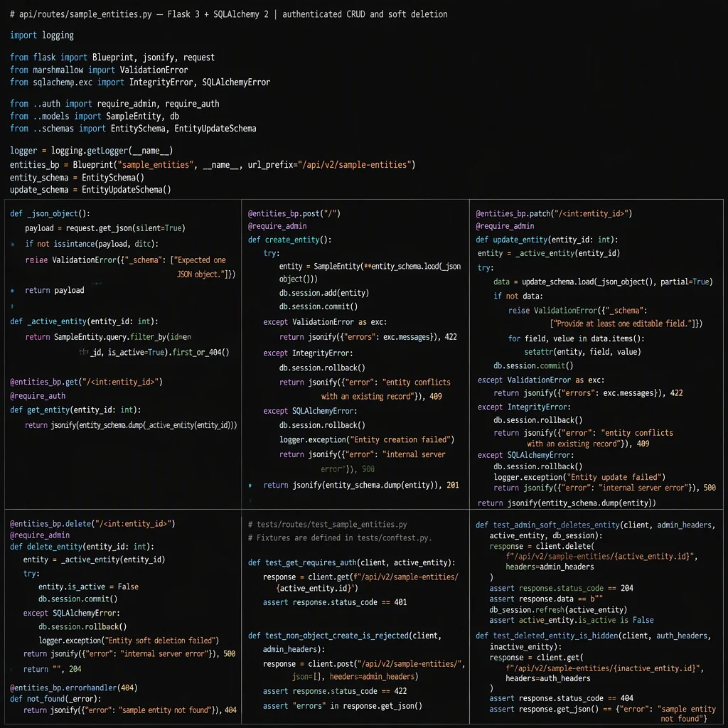Select 'def _active_entity(entity_id: int):' line
This screenshot has width=728, height=728.
tap(84, 321)
